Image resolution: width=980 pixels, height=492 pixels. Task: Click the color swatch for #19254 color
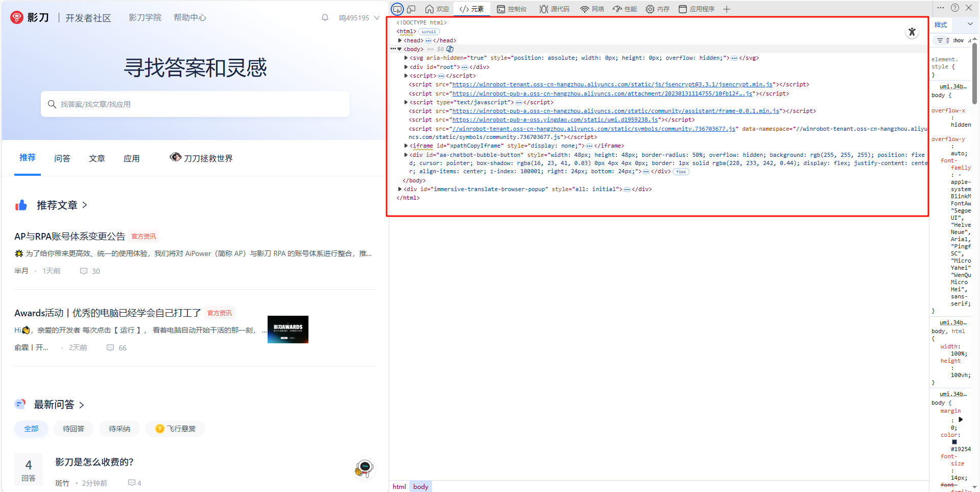954,442
